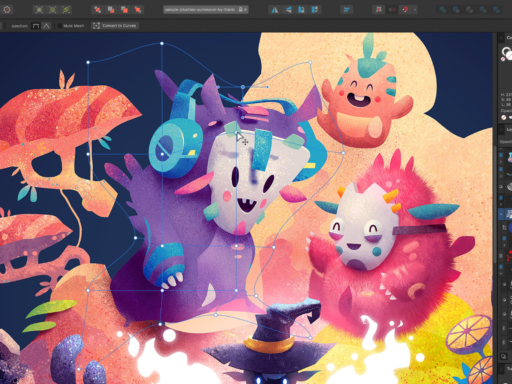Image resolution: width=512 pixels, height=384 pixels.
Task: Rotate selection clockwise
Action: 315,10
